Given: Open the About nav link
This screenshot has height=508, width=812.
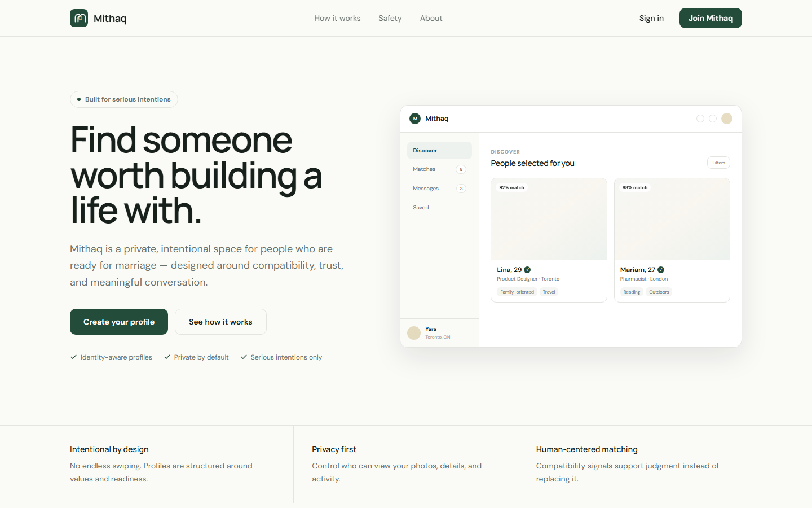Looking at the screenshot, I should click(431, 18).
